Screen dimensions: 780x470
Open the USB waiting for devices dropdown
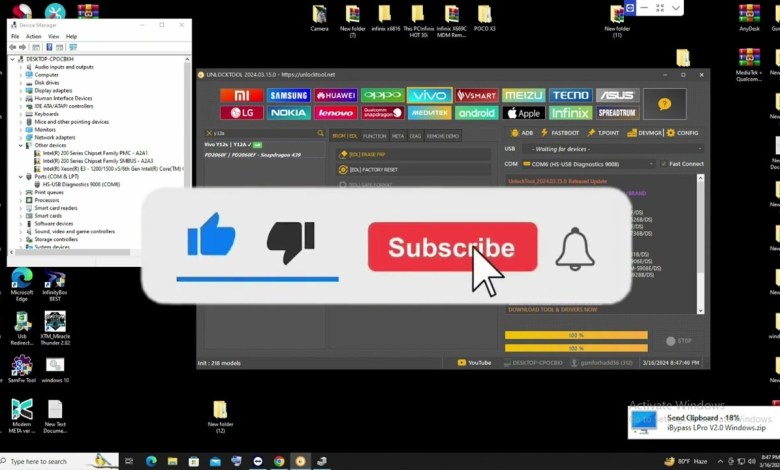(612, 149)
